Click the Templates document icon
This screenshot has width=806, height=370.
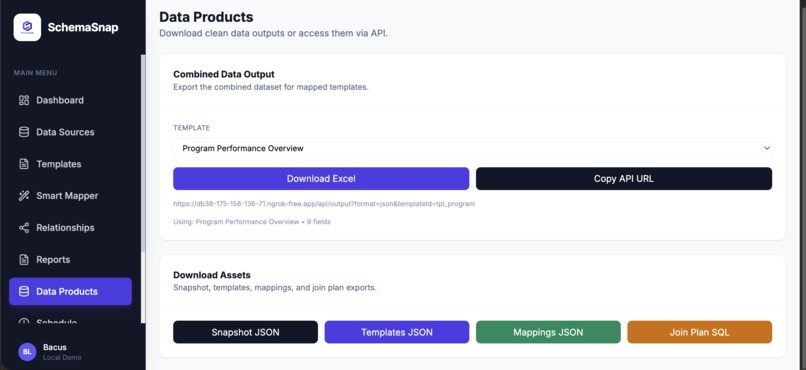coord(24,164)
